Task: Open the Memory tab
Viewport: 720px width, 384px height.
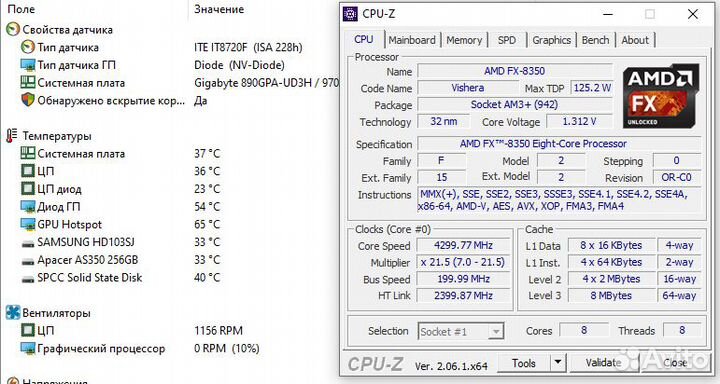Action: point(464,40)
